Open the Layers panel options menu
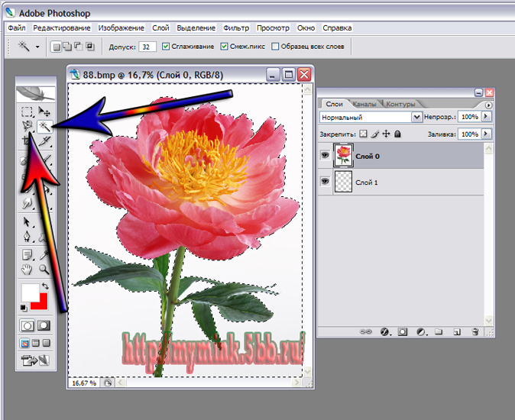The width and height of the screenshot is (515, 420). [x=488, y=105]
